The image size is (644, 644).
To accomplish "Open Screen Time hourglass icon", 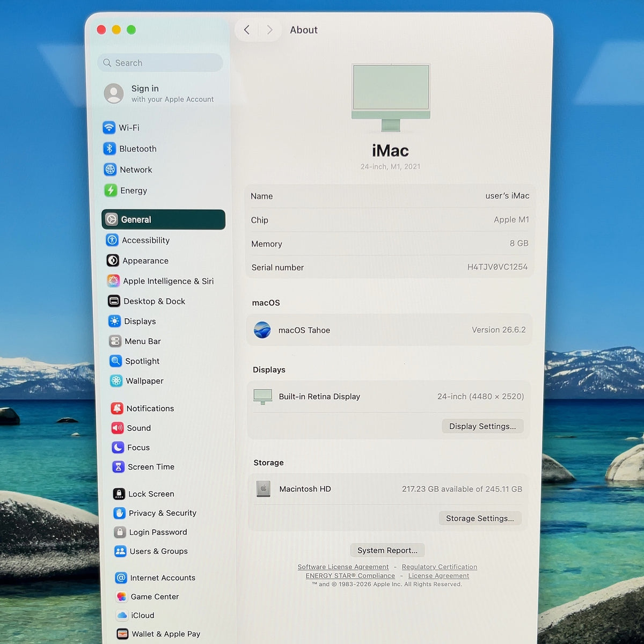I will point(119,467).
